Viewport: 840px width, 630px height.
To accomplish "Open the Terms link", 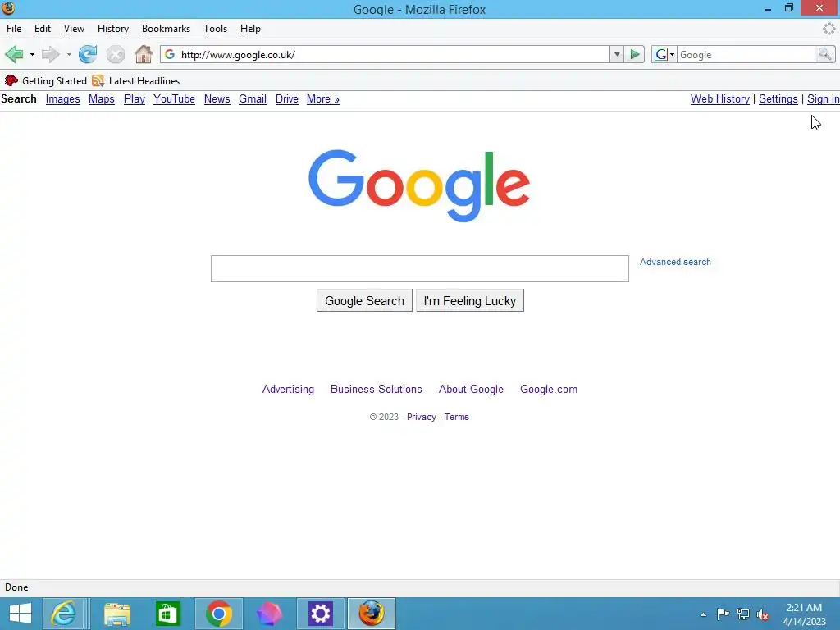I will tap(456, 417).
